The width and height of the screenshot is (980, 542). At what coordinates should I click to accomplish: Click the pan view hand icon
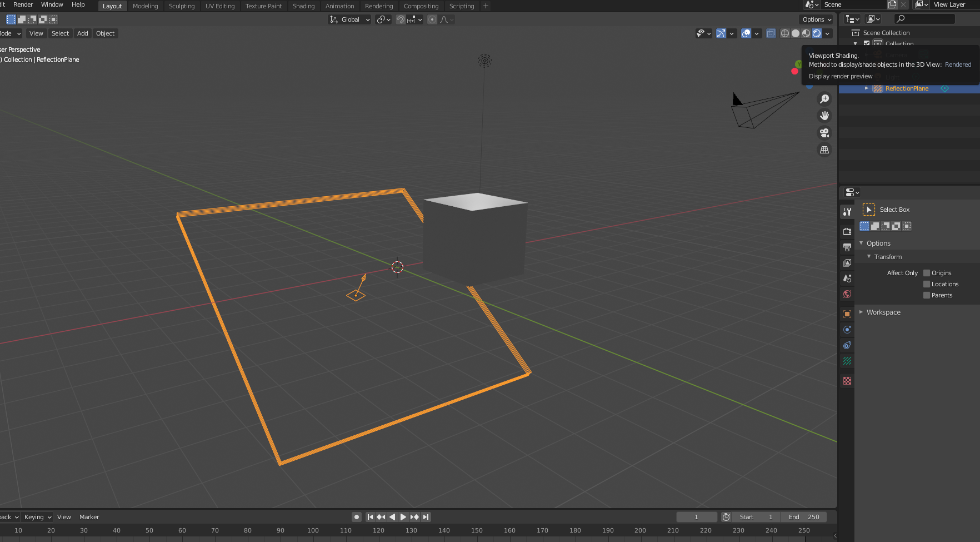coord(824,116)
